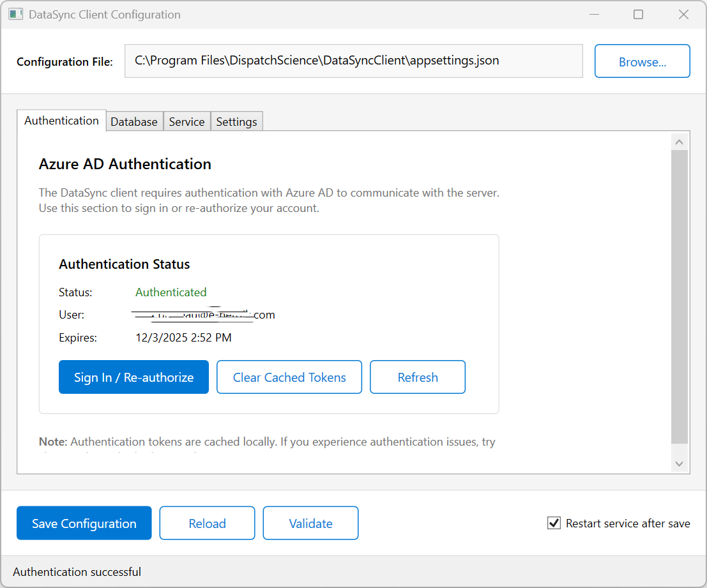Click Browse to choose a configuration file

642,61
